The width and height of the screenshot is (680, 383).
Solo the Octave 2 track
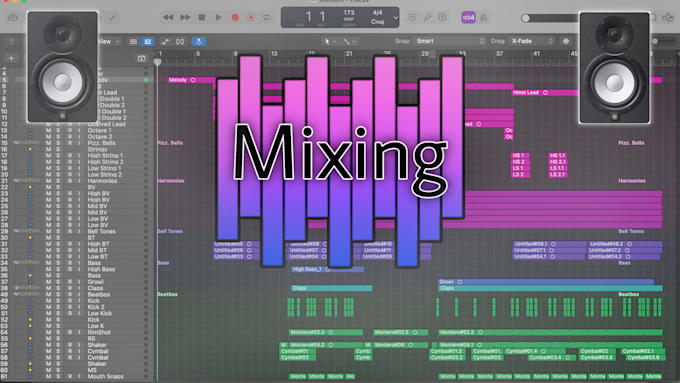click(x=58, y=137)
